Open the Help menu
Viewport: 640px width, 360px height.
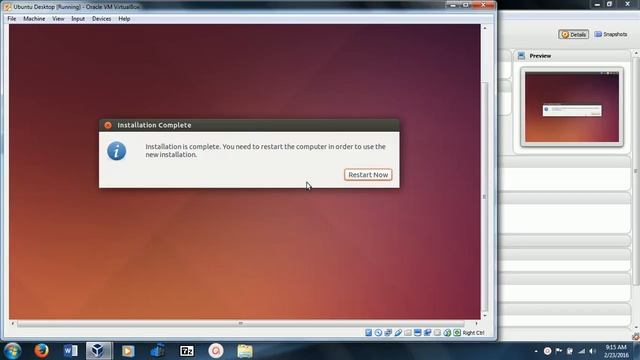click(x=124, y=19)
